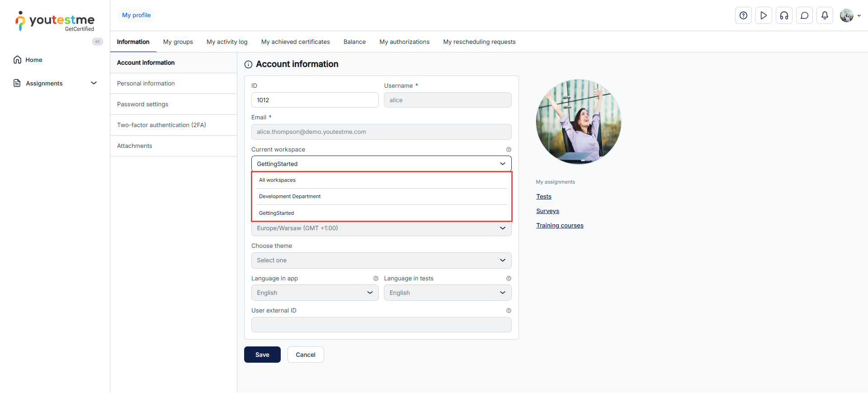
Task: Click the Current workspace info icon
Action: (x=509, y=150)
